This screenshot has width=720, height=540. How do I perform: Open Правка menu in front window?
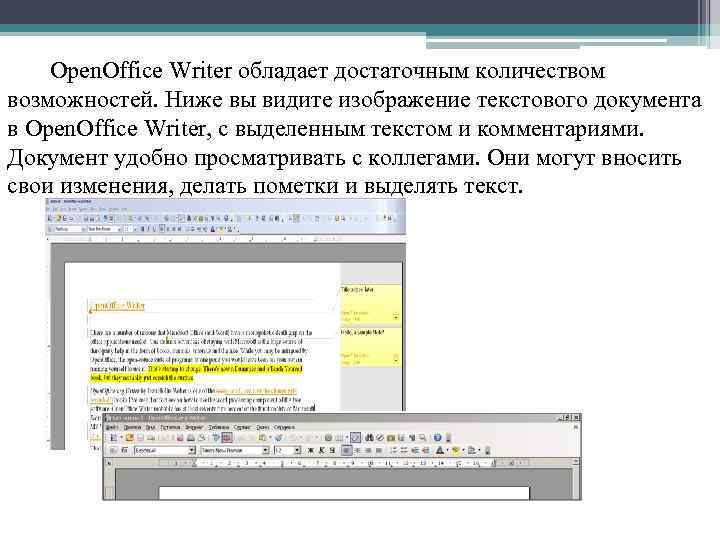tap(132, 427)
